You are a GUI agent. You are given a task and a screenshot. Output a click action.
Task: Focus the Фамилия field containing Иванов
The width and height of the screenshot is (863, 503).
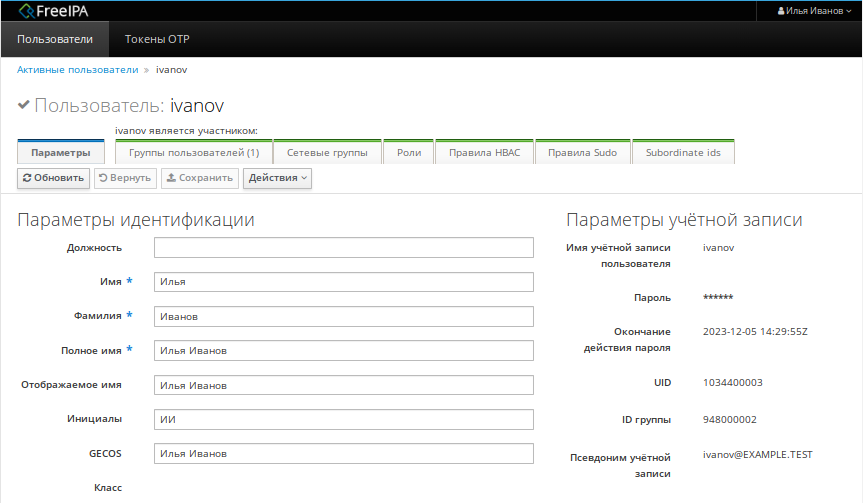click(343, 316)
